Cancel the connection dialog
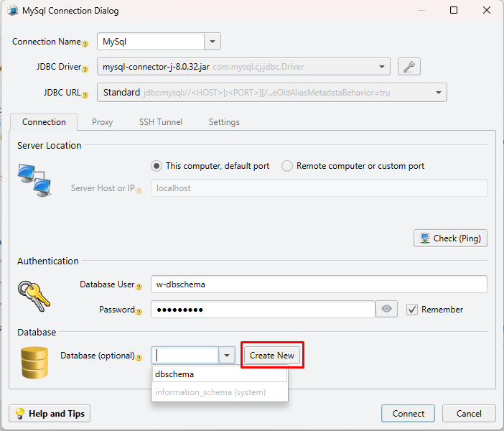 [469, 414]
